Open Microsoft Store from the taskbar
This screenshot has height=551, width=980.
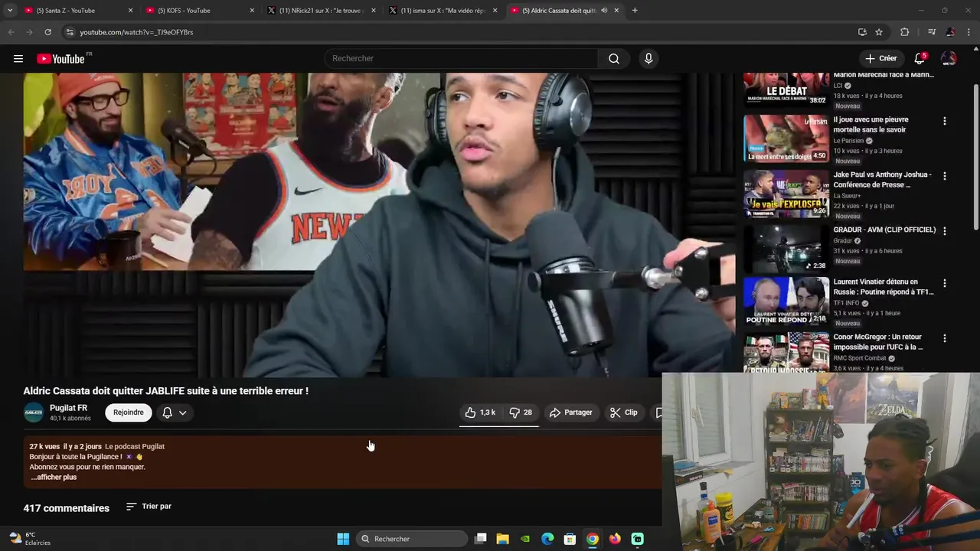[x=570, y=539]
